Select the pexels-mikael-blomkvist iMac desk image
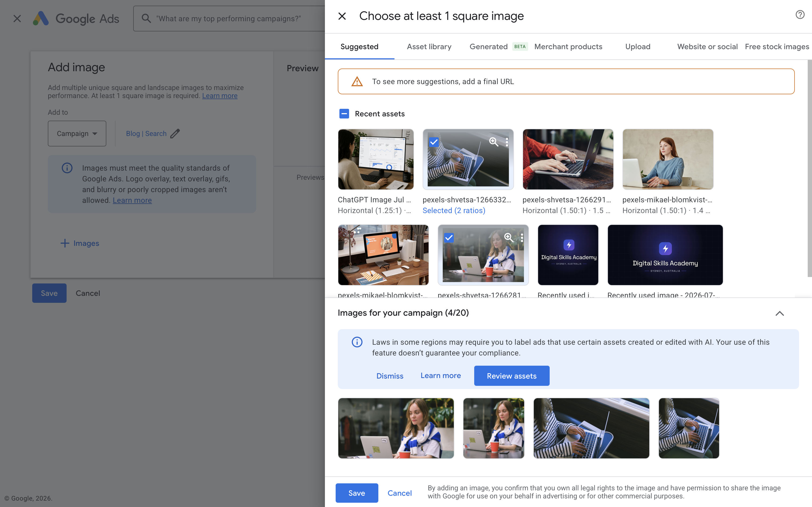 click(383, 255)
